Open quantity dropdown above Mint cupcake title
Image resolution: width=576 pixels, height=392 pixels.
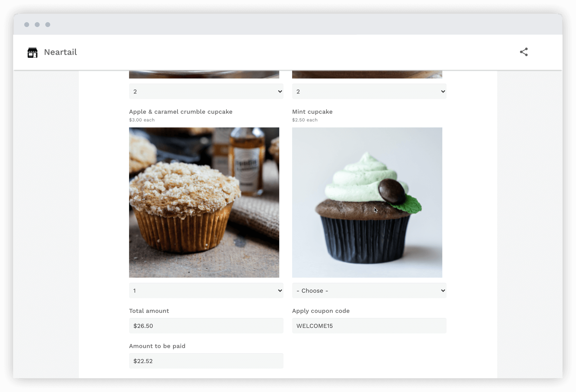(369, 91)
